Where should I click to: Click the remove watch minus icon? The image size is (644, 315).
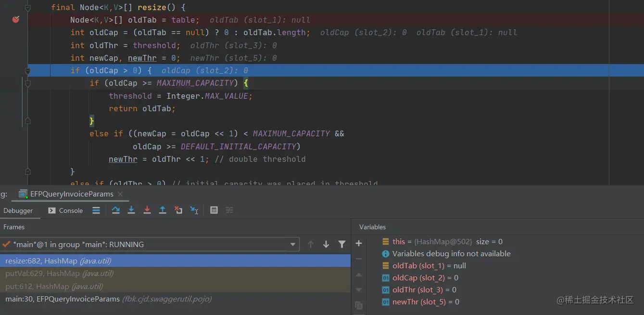359,259
